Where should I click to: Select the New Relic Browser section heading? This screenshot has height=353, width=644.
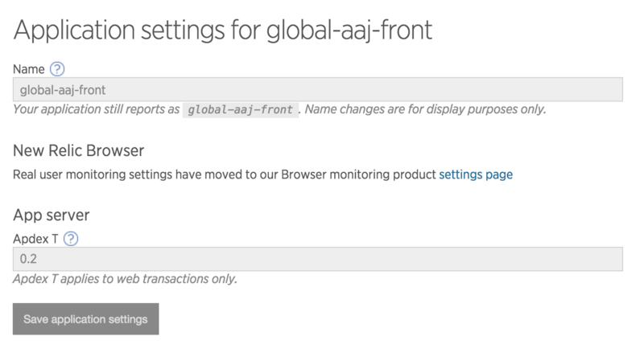78,151
